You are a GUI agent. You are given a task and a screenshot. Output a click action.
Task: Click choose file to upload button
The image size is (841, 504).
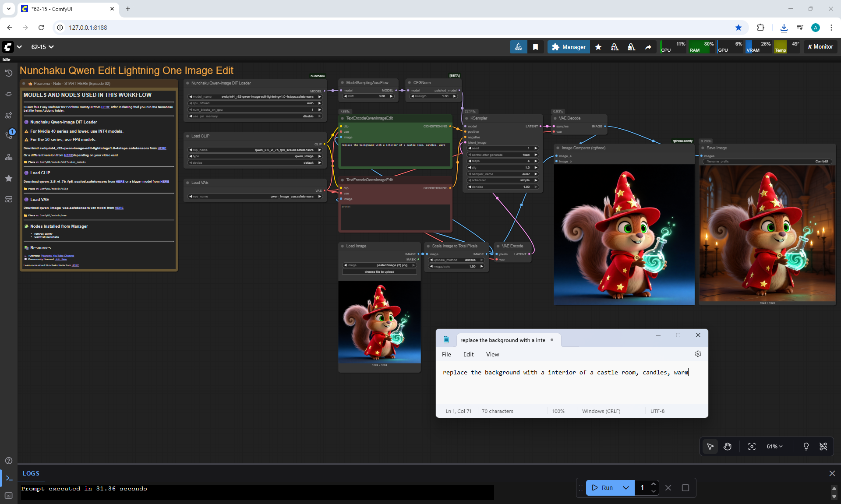click(x=379, y=272)
